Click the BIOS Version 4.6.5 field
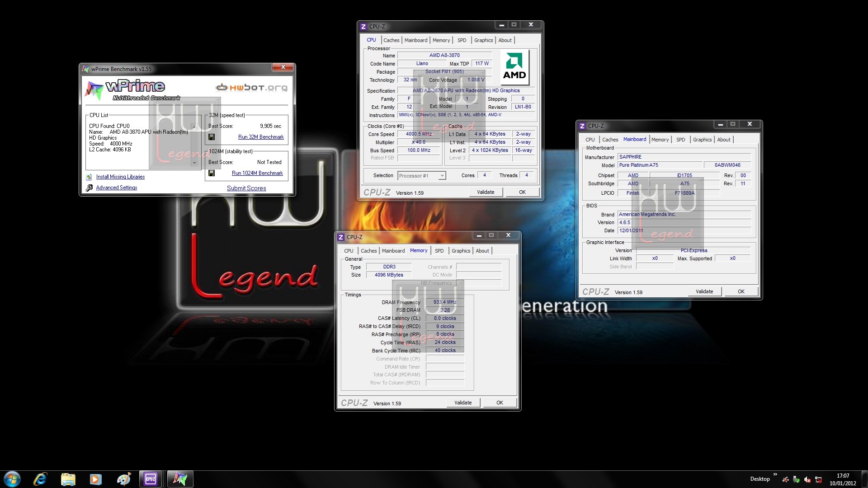This screenshot has height=488, width=868. [684, 222]
